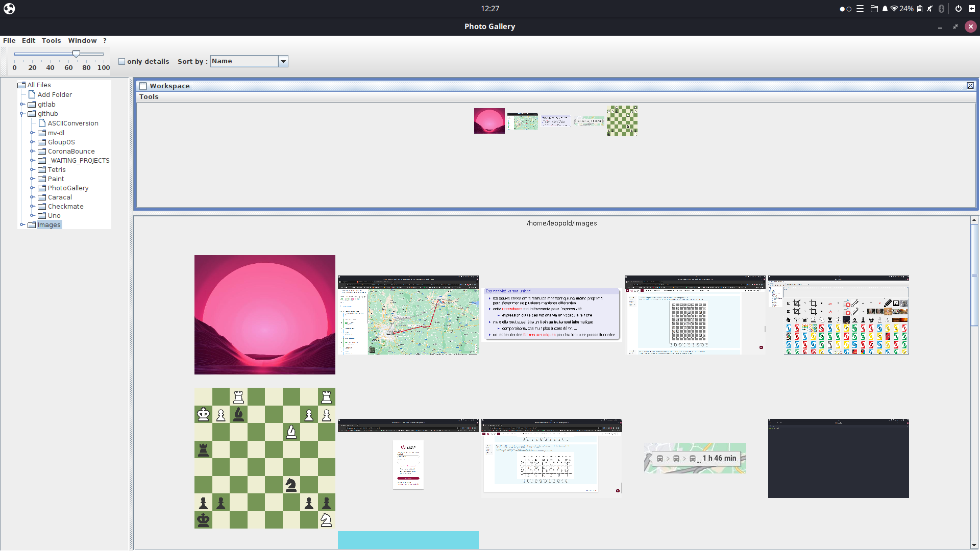This screenshot has width=980, height=551.
Task: Click the top bar hamburger list icon
Action: [x=860, y=9]
